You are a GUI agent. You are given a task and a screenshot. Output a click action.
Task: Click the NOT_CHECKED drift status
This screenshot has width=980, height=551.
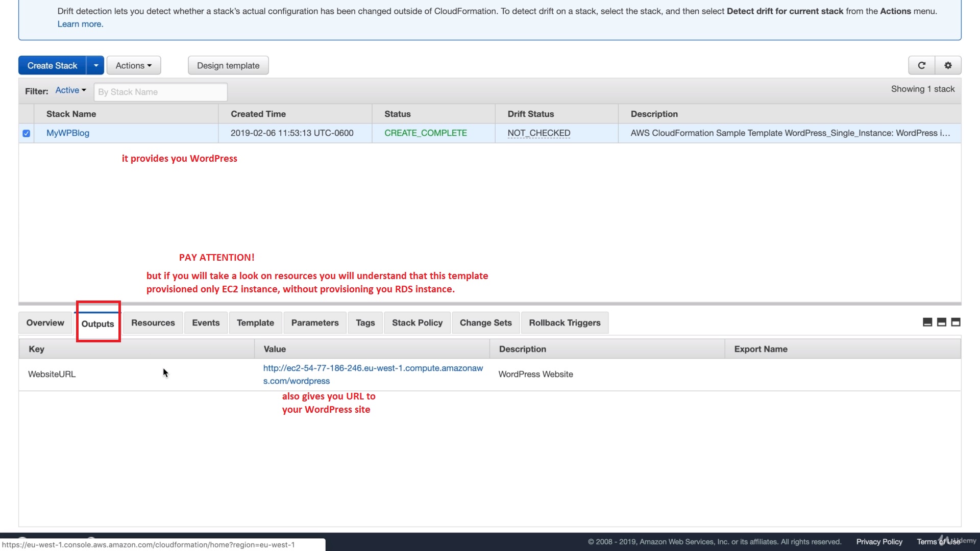[538, 133]
